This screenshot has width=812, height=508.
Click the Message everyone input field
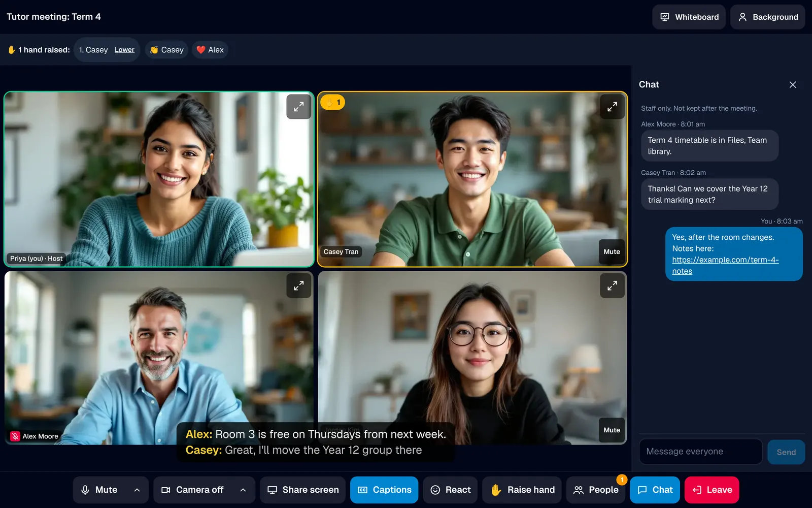coord(700,452)
